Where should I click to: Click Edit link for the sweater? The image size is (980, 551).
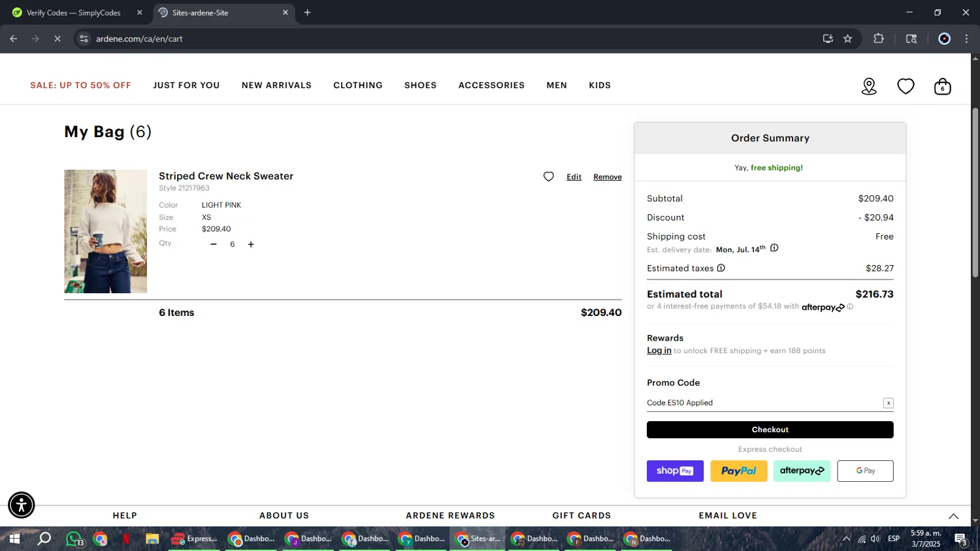click(x=574, y=177)
